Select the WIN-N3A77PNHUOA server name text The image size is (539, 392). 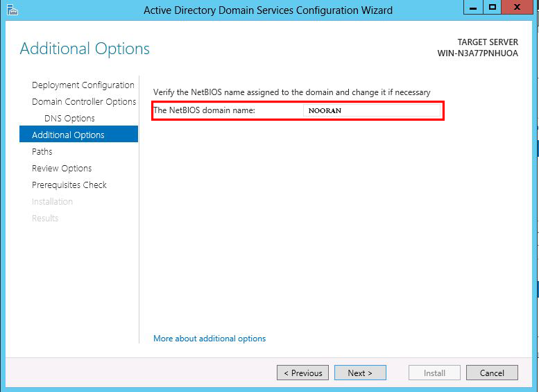[x=477, y=53]
